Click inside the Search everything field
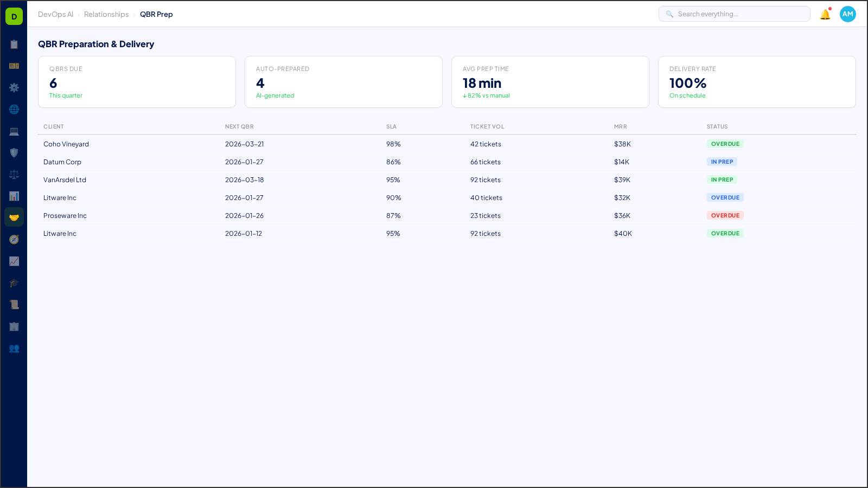868x488 pixels. tap(734, 14)
